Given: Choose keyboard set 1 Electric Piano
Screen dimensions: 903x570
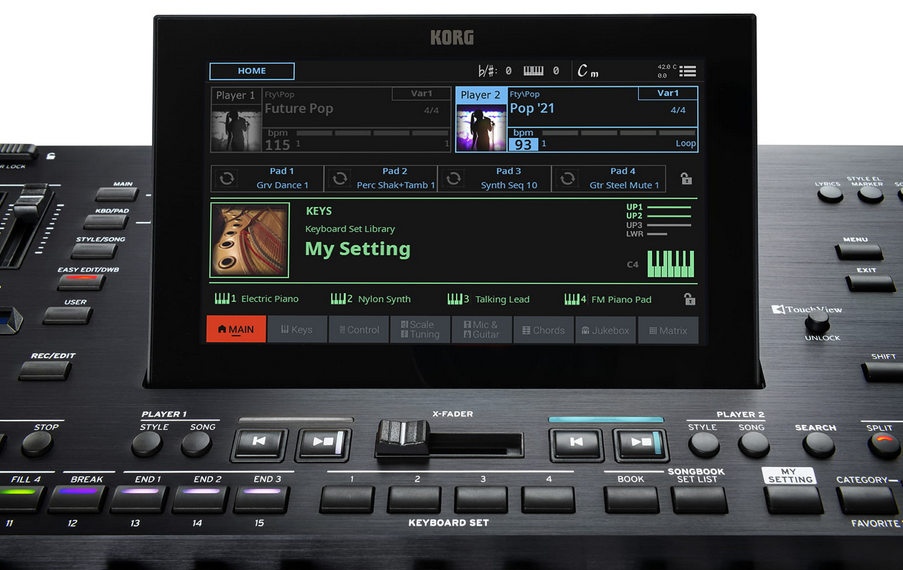Looking at the screenshot, I should click(x=256, y=299).
